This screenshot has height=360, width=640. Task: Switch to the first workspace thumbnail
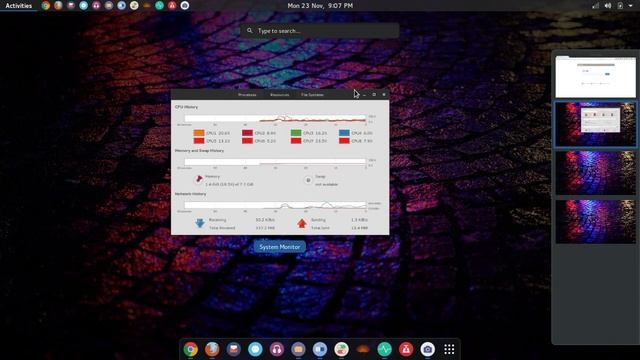tap(596, 77)
